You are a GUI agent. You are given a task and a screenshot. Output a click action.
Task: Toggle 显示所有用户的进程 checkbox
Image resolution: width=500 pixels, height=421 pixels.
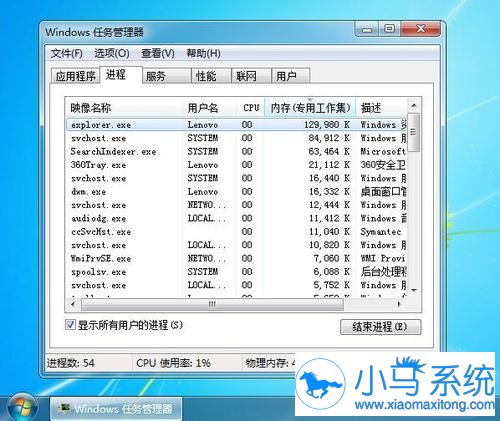coord(70,325)
